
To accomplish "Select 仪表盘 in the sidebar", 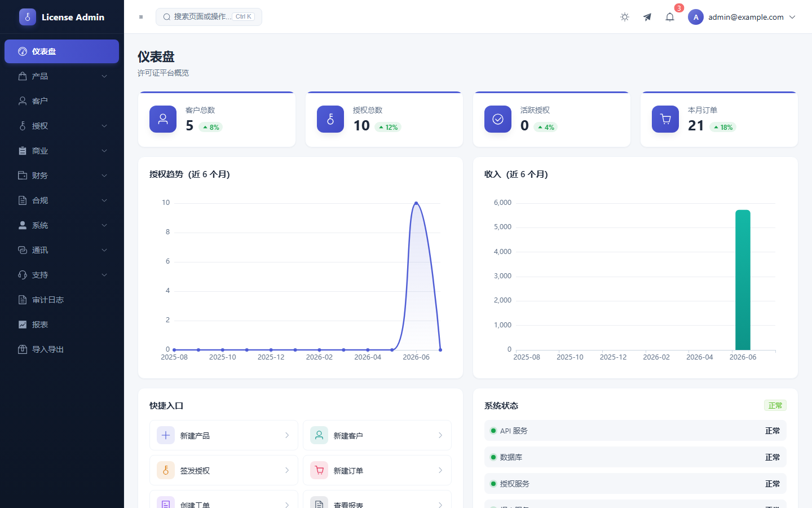I will [x=62, y=51].
